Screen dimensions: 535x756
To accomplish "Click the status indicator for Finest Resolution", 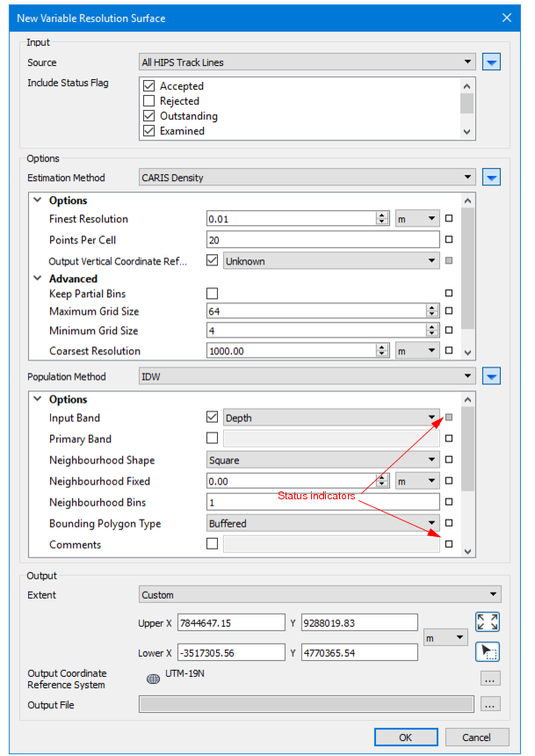I will (449, 220).
